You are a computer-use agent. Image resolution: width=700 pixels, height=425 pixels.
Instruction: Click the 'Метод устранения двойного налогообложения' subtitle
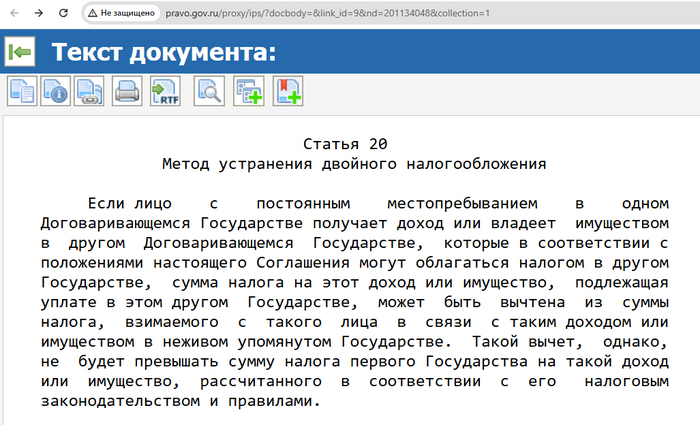tap(353, 162)
